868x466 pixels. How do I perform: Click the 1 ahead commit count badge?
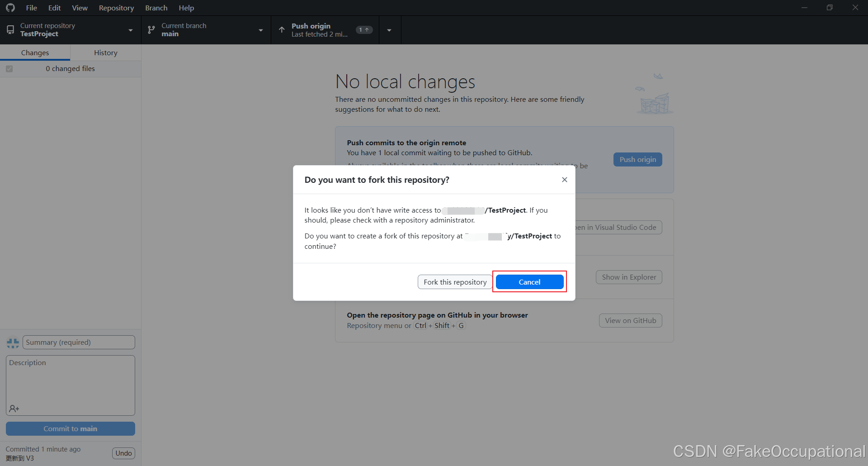click(x=364, y=30)
